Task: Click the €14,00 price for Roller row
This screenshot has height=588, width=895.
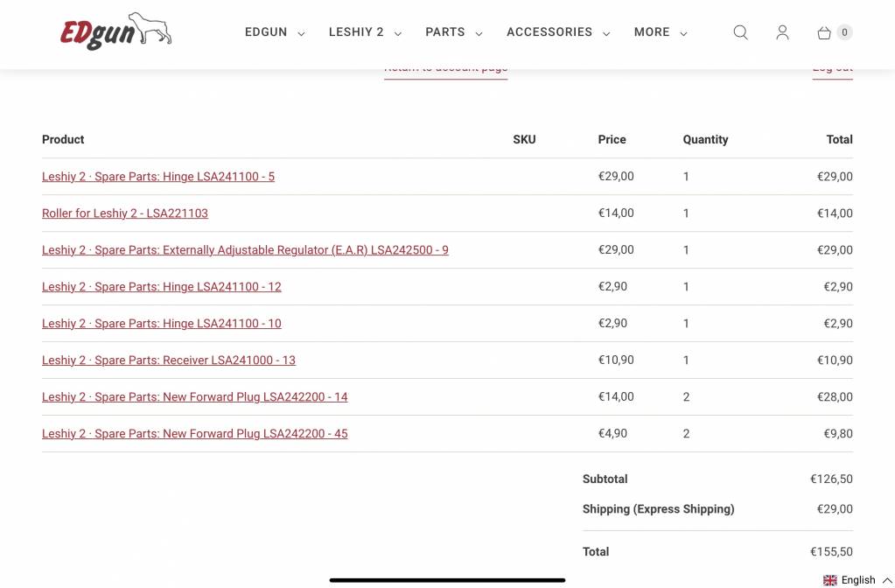Action: pos(616,213)
